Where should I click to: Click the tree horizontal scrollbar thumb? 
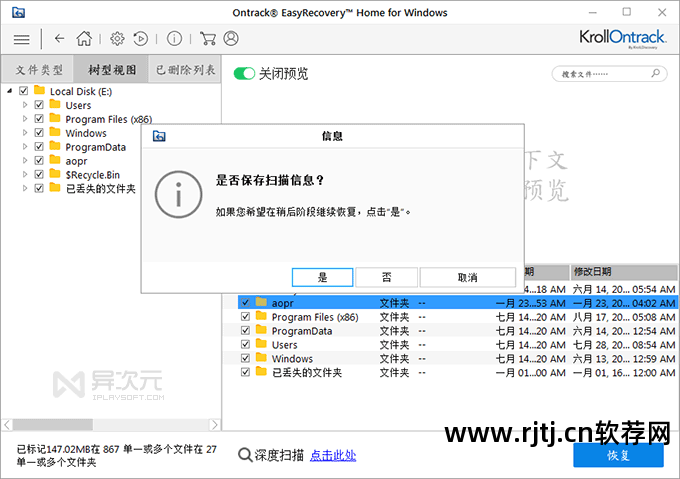pyautogui.click(x=52, y=424)
